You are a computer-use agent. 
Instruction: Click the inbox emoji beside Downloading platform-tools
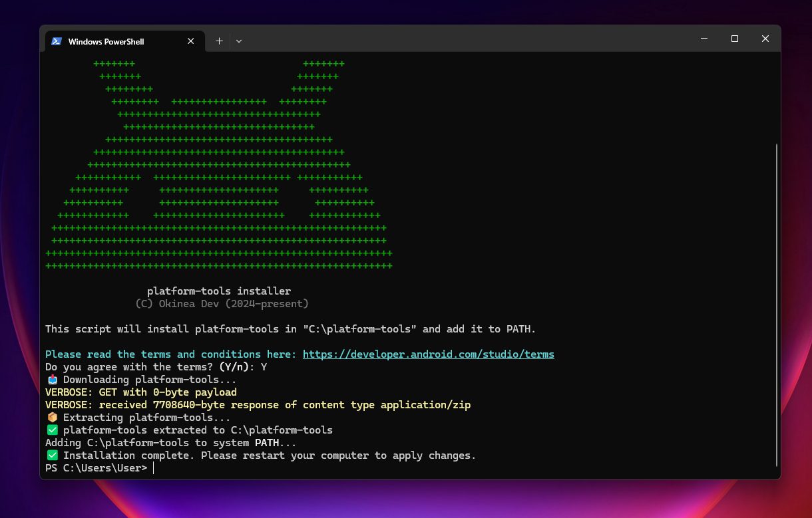click(x=53, y=380)
